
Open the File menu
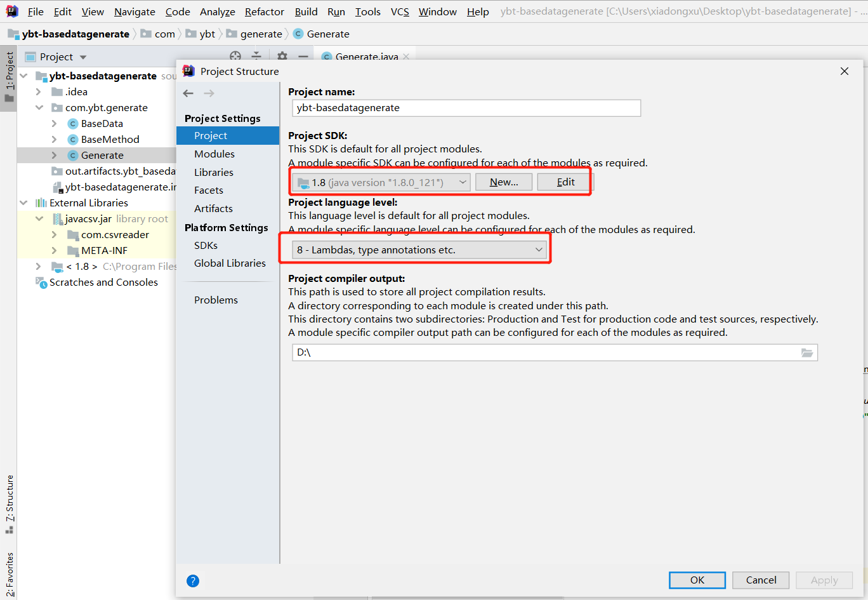tap(36, 11)
